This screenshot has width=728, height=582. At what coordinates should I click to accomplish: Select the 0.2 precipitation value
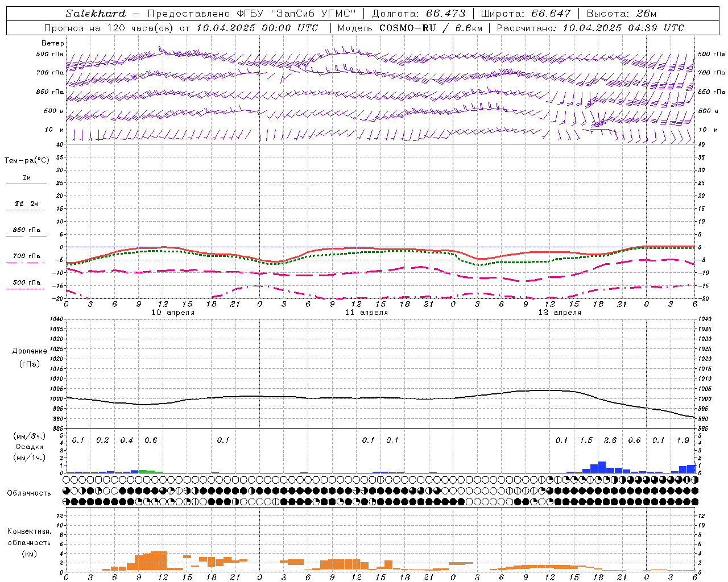click(x=102, y=440)
